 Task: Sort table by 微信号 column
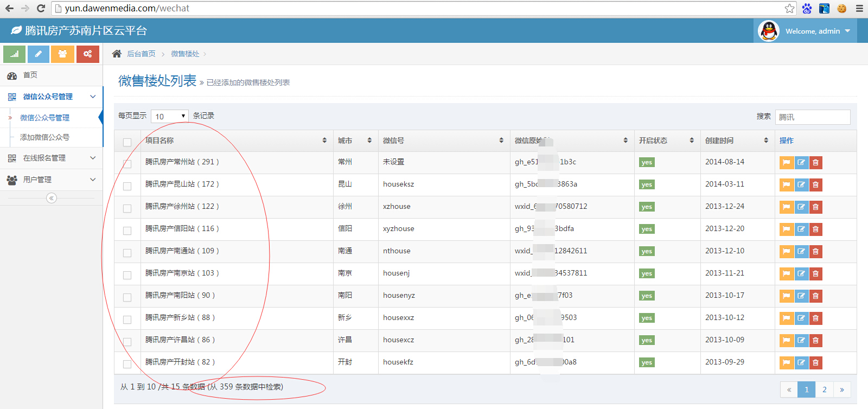[444, 140]
